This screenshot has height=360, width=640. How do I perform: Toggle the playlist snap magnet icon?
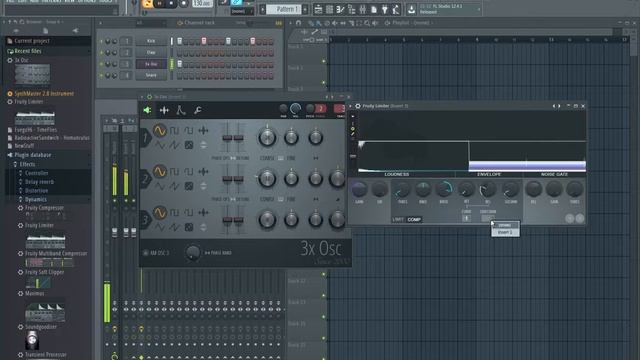pos(298,23)
